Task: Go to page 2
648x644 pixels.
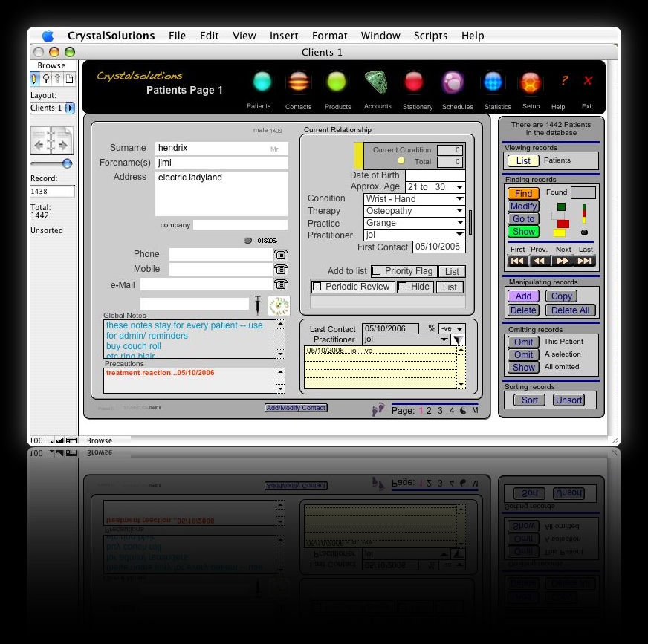Action: [429, 411]
